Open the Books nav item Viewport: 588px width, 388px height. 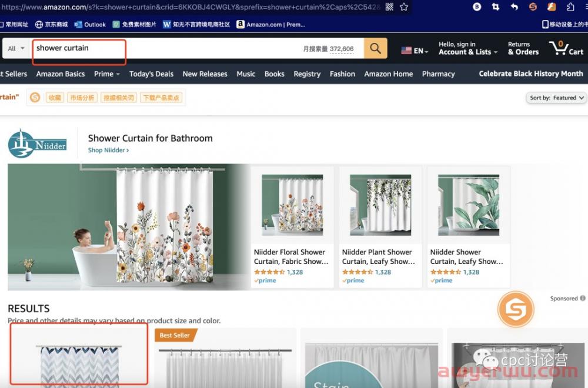pos(274,74)
